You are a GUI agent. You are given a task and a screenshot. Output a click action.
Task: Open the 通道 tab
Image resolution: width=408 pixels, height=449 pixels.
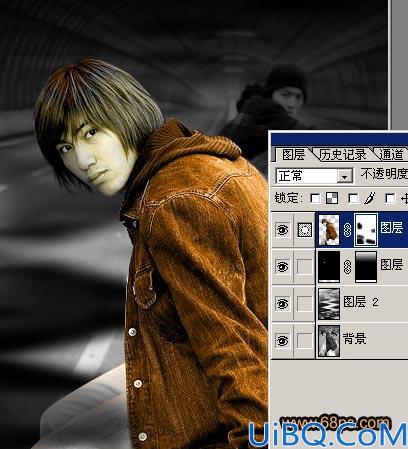[x=391, y=155]
